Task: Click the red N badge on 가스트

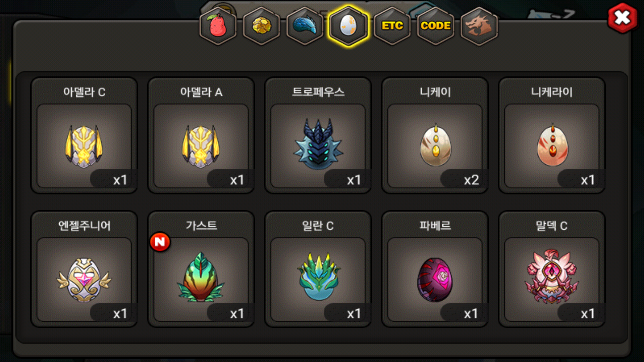Action: 160,242
